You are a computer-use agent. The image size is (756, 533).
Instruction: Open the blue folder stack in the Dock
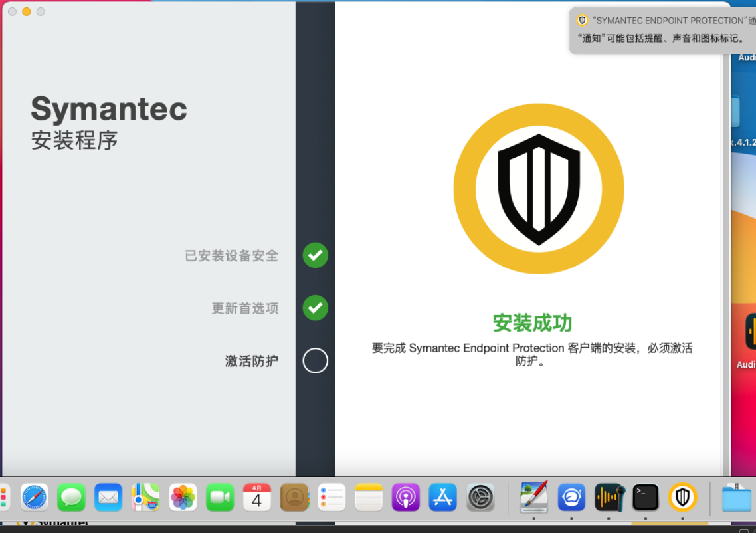click(736, 498)
